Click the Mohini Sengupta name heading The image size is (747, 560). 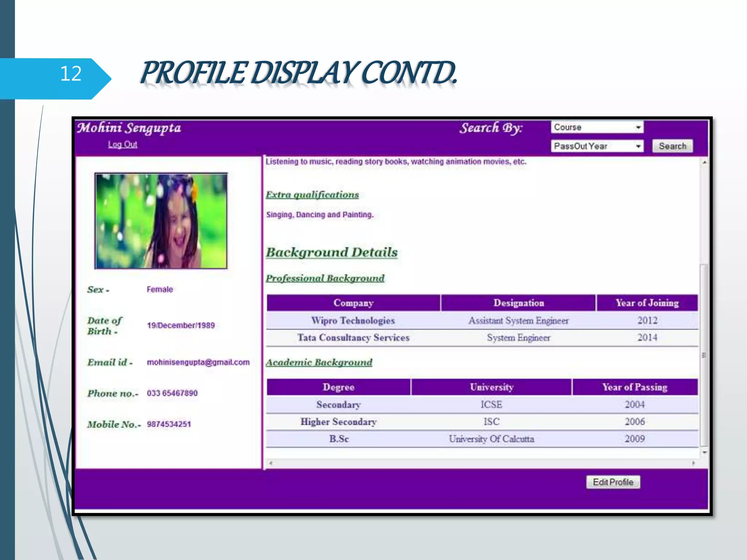[129, 128]
